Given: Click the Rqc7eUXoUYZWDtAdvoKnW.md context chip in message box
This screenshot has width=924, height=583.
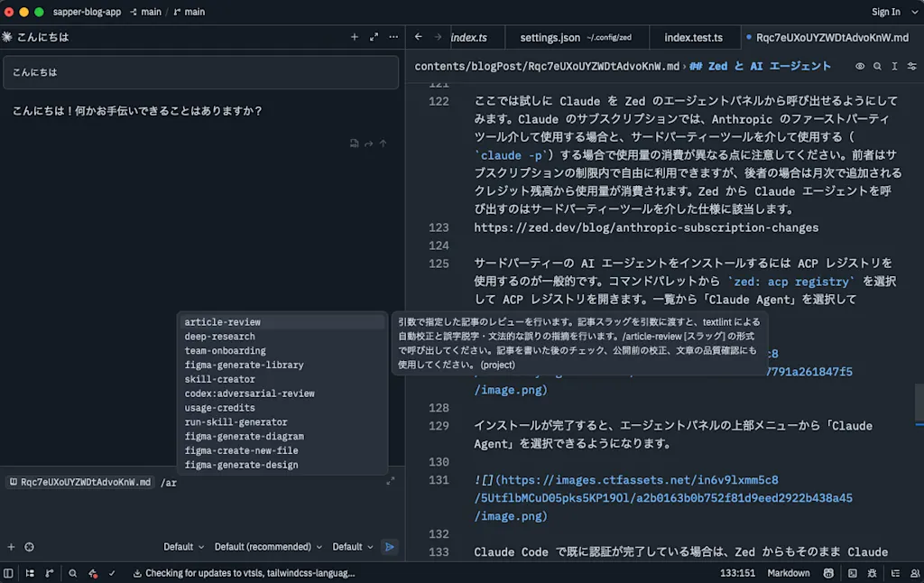Looking at the screenshot, I should click(80, 482).
